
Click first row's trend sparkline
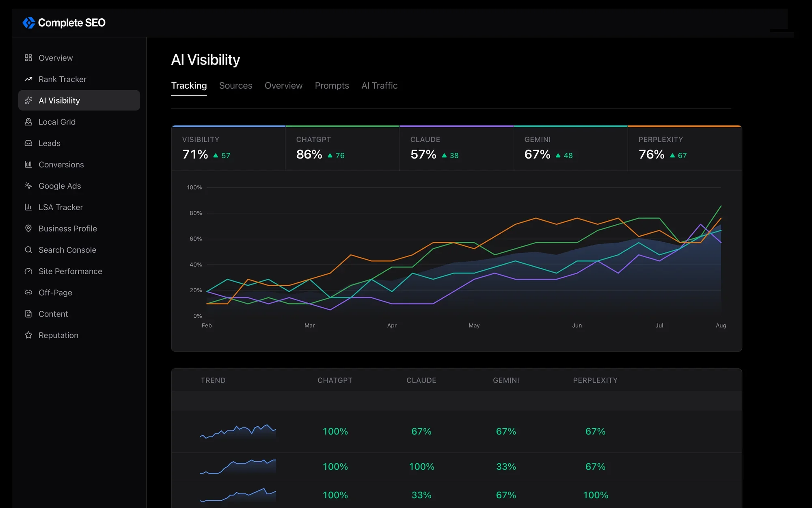click(x=238, y=432)
